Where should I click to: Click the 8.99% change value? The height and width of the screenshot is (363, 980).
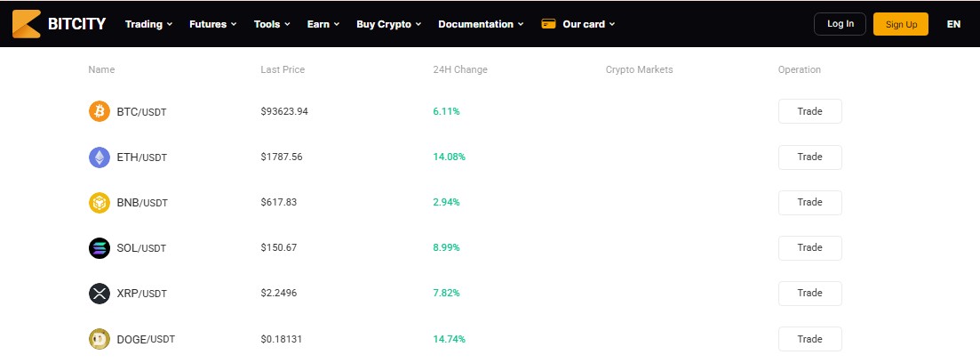(446, 247)
